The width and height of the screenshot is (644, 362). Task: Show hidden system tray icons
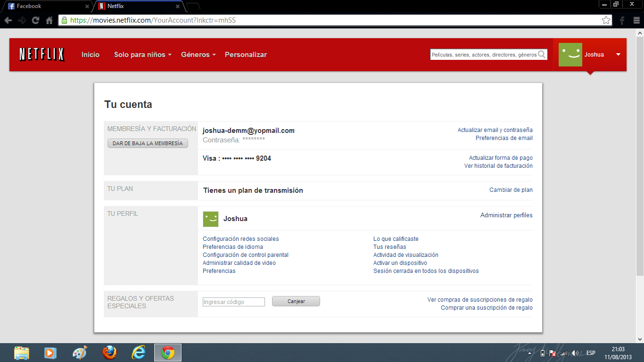[529, 353]
